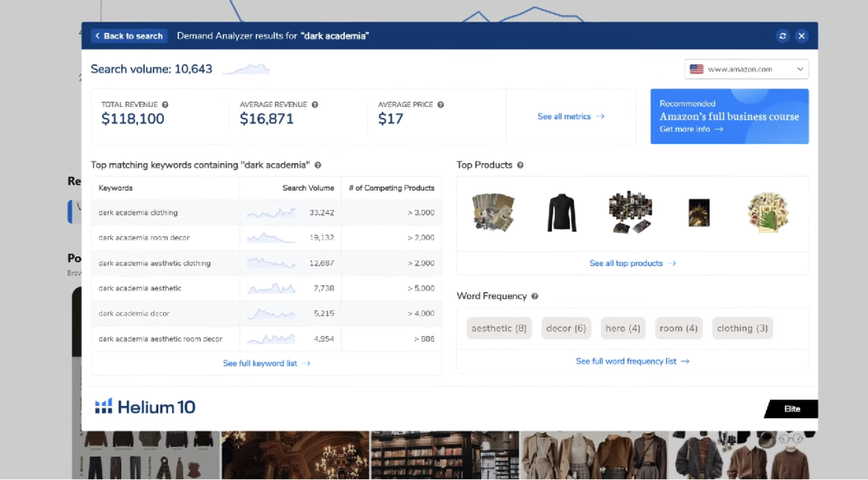Open the www.amazon.com marketplace dropdown

pyautogui.click(x=746, y=69)
